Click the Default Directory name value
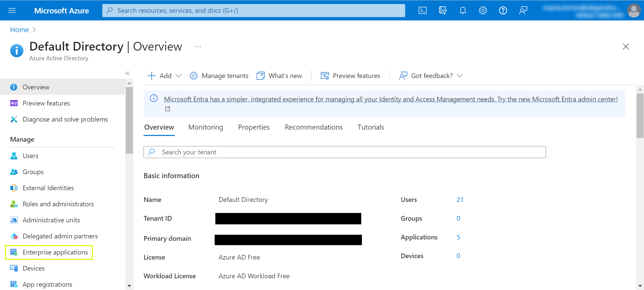Viewport: 644px width, 290px height. tap(243, 200)
